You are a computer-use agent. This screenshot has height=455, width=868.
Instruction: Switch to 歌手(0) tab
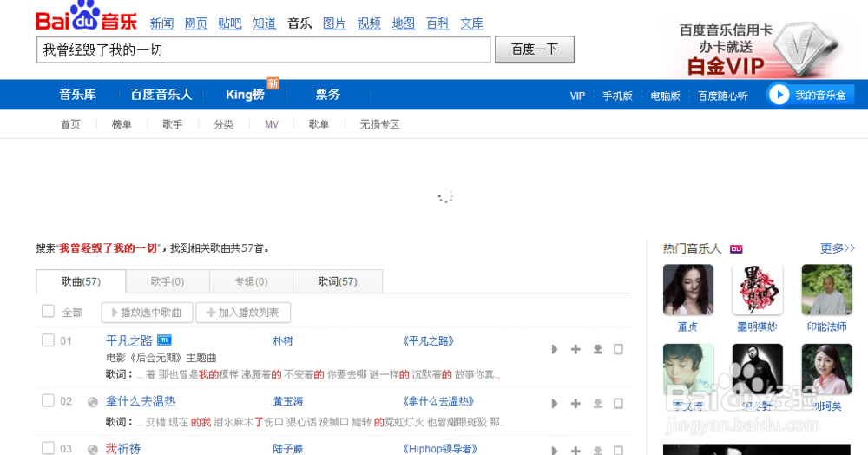(x=168, y=281)
